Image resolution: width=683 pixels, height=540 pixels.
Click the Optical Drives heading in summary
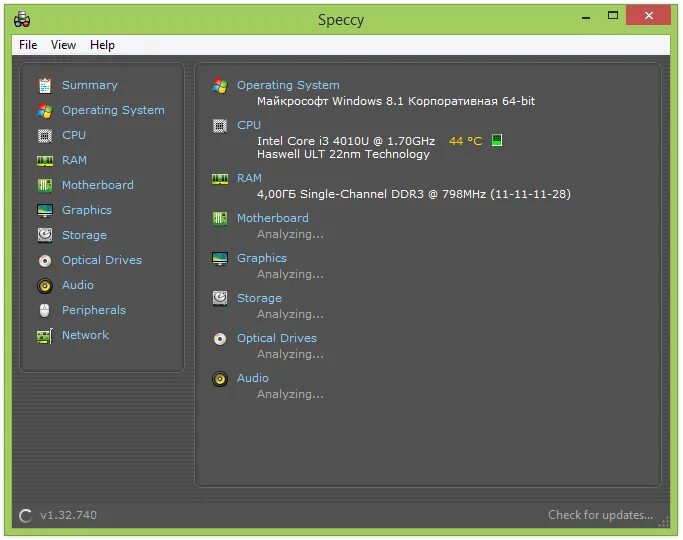[x=277, y=338]
